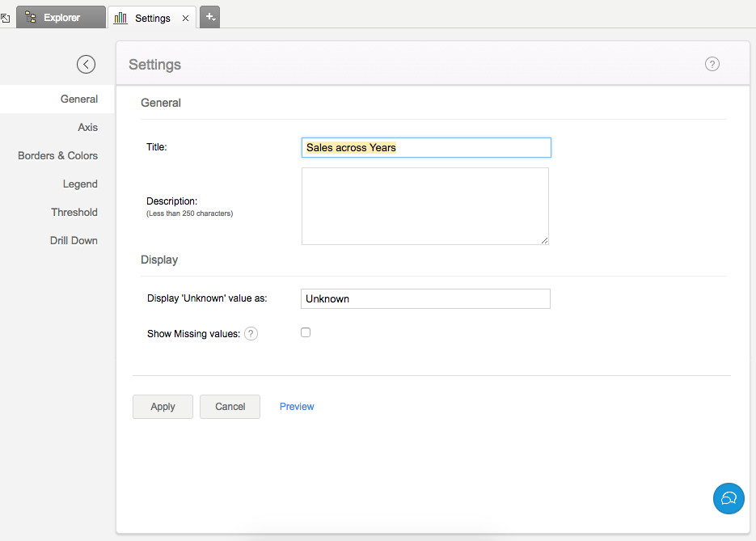Close the Settings tab
756x541 pixels.
(185, 18)
